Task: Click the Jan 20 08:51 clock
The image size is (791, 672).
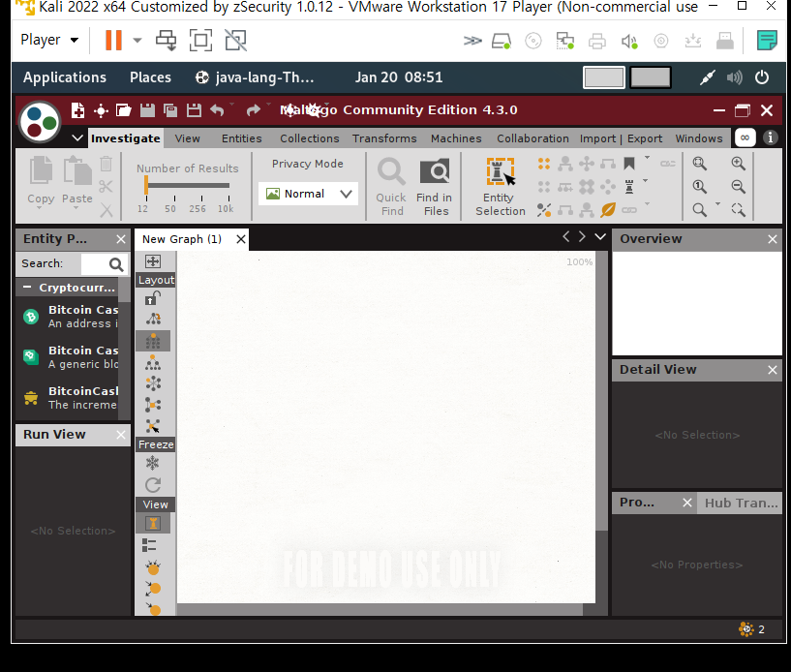Action: click(x=399, y=77)
